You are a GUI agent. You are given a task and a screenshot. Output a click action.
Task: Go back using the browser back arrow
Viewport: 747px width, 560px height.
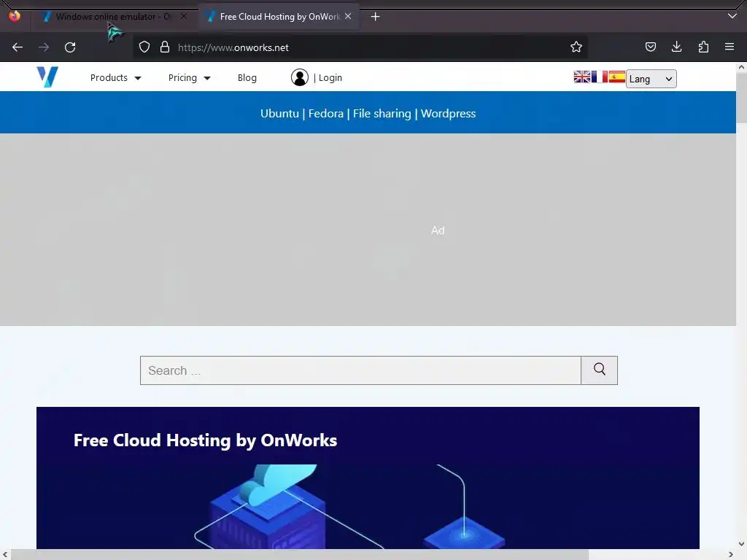18,47
